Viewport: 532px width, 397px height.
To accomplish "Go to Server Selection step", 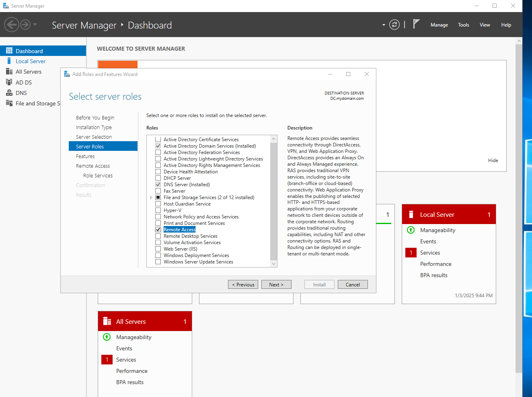I will 94,137.
